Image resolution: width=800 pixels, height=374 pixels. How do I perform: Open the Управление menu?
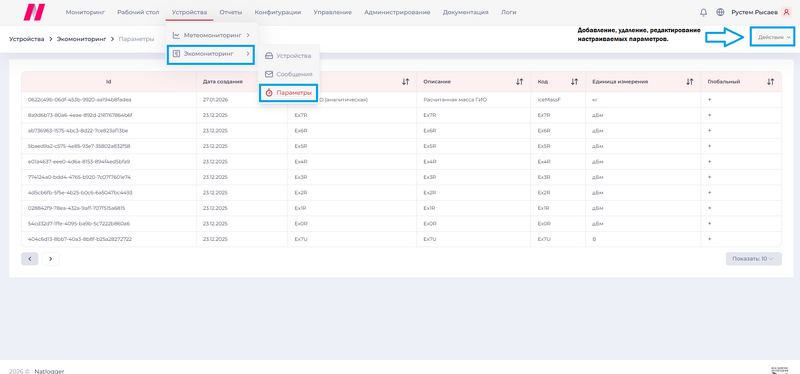(333, 12)
